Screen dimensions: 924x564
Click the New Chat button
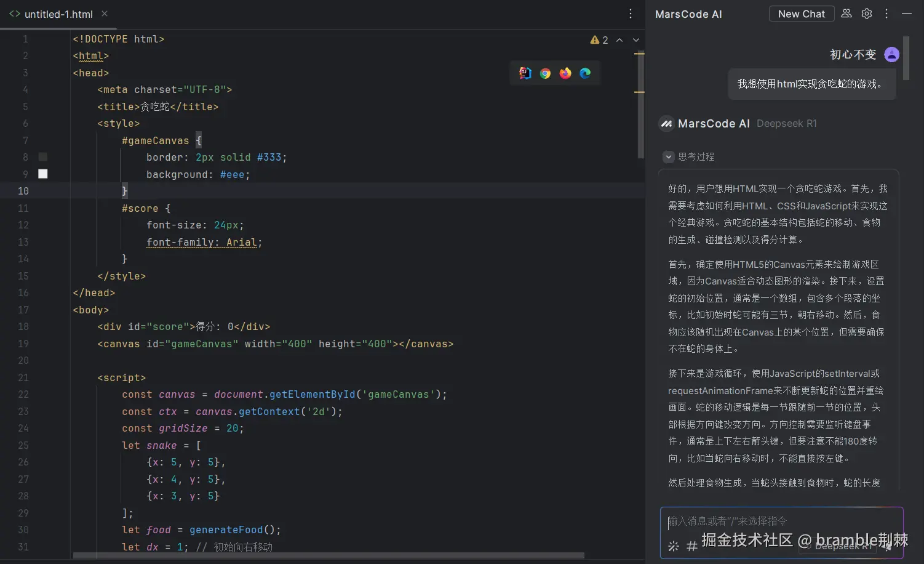pyautogui.click(x=801, y=13)
